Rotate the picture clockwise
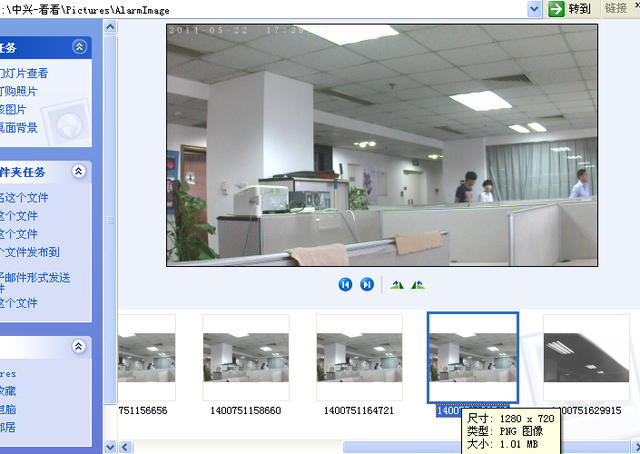The height and width of the screenshot is (454, 640). (397, 285)
